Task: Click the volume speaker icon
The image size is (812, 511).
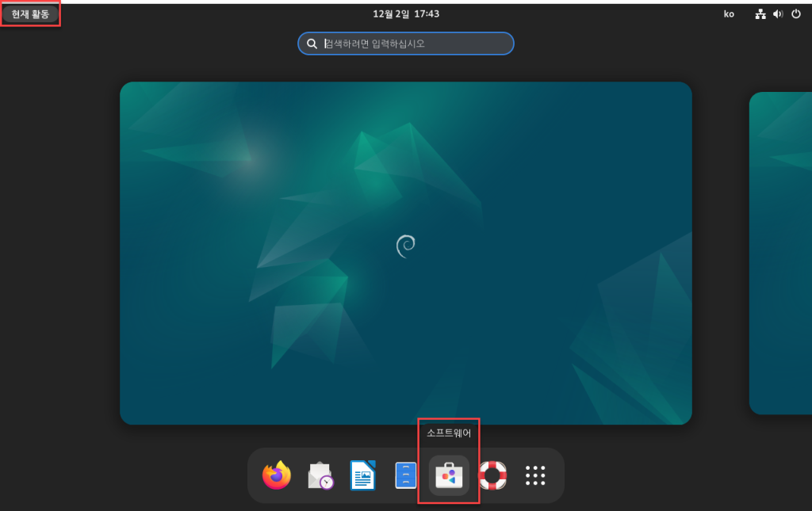Action: pyautogui.click(x=778, y=14)
